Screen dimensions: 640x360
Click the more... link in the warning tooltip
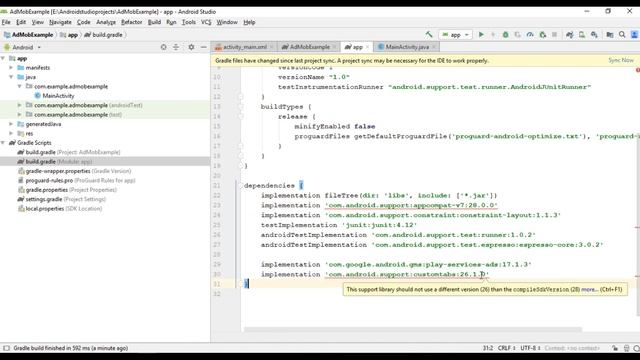click(x=590, y=289)
